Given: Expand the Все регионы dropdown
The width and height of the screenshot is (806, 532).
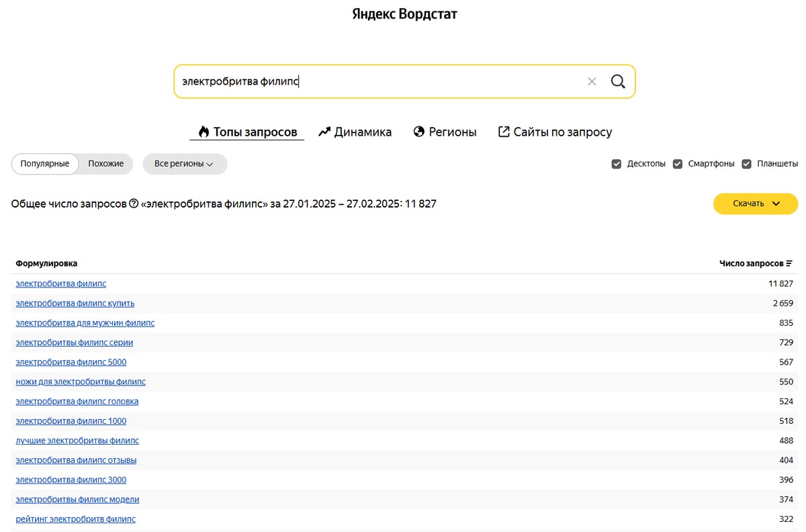Looking at the screenshot, I should tap(185, 164).
